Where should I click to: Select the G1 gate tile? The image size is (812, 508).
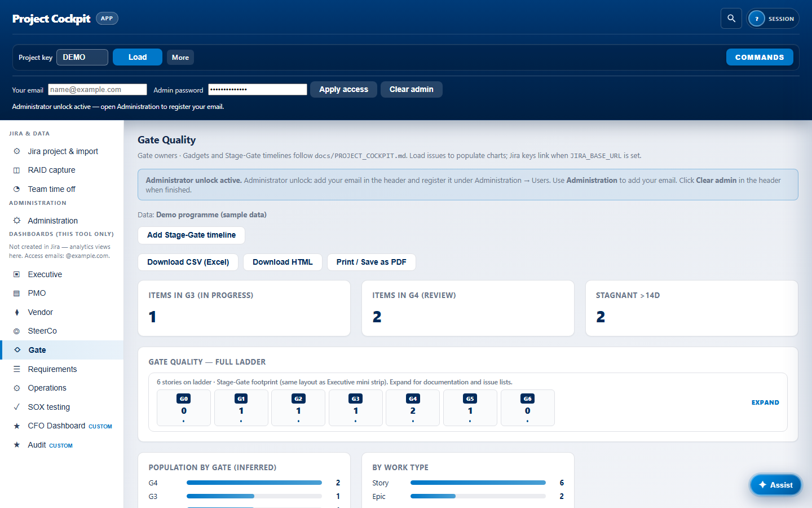[x=241, y=408]
